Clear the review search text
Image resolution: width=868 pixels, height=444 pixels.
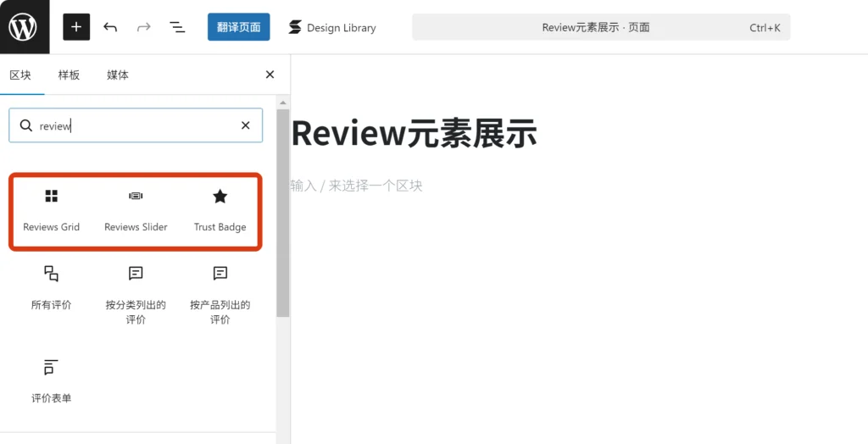pos(245,125)
